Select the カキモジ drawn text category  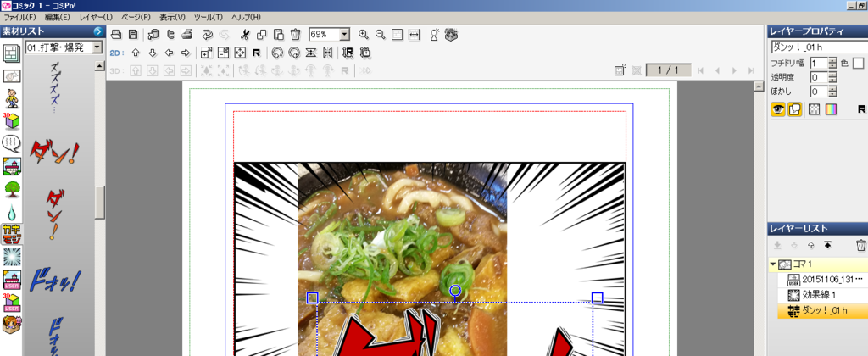click(x=11, y=234)
